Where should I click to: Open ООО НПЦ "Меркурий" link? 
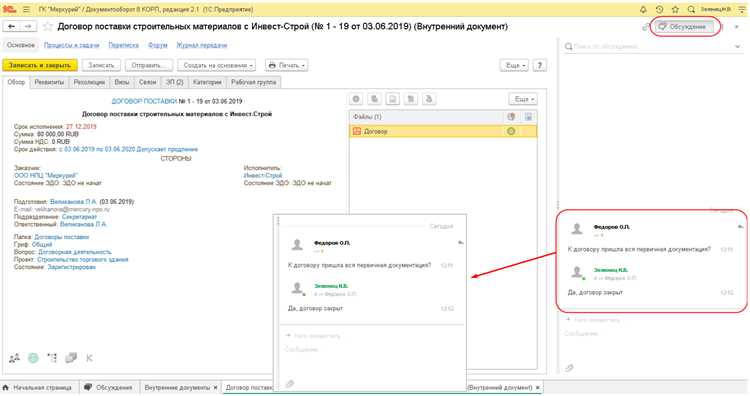click(x=45, y=176)
